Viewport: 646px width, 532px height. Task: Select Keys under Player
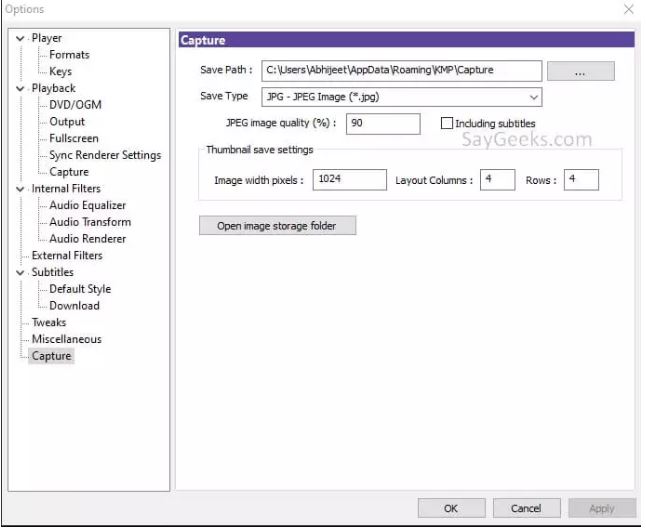[61, 72]
